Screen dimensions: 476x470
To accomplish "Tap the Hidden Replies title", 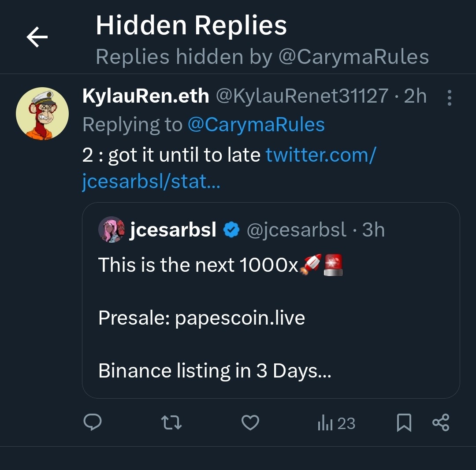I will [191, 26].
